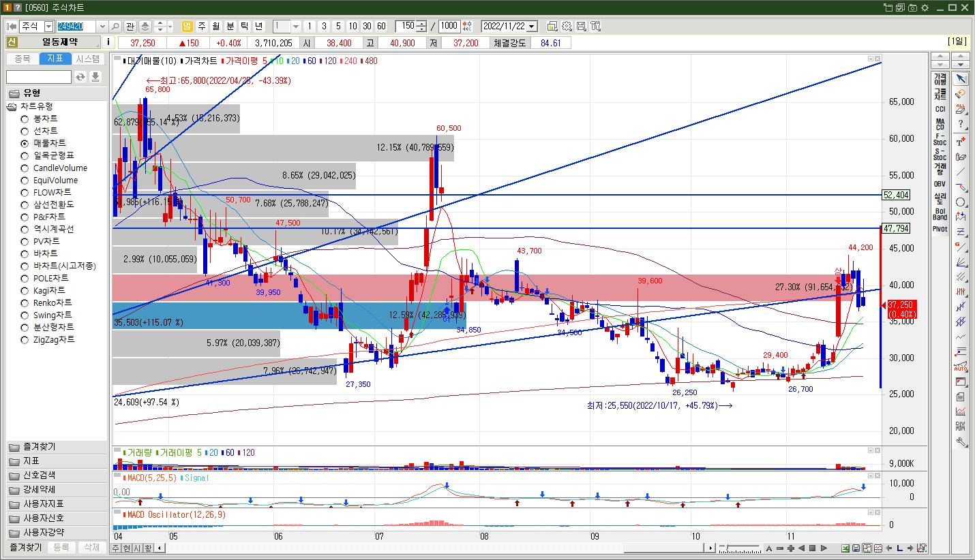Screen dimensions: 975x560
Task: Click the 등록 register button
Action: 61,548
